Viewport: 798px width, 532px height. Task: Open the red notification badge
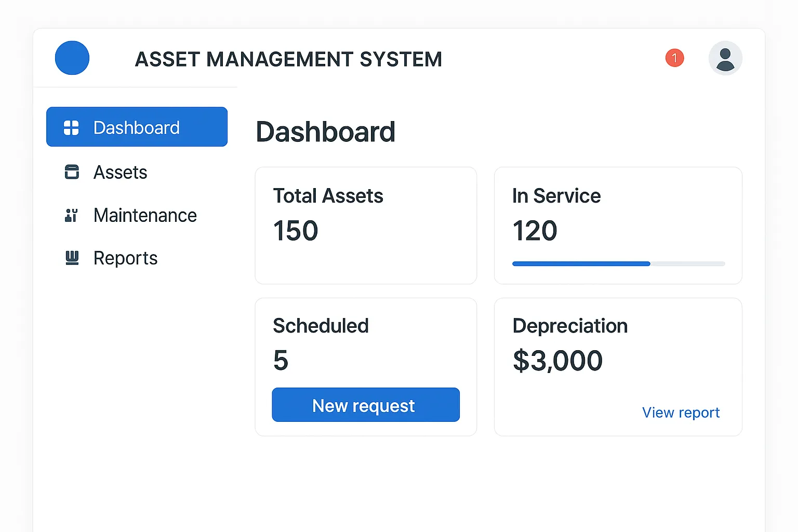(x=674, y=58)
